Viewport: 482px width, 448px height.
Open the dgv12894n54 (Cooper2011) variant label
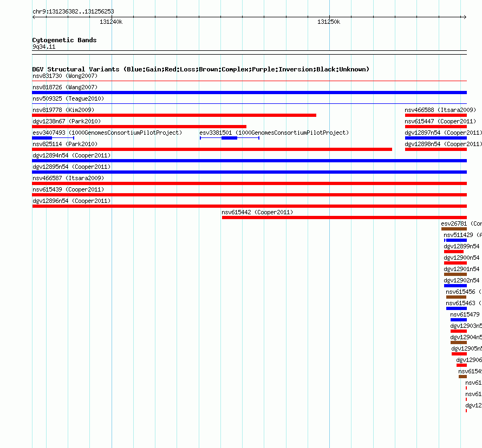click(x=71, y=155)
